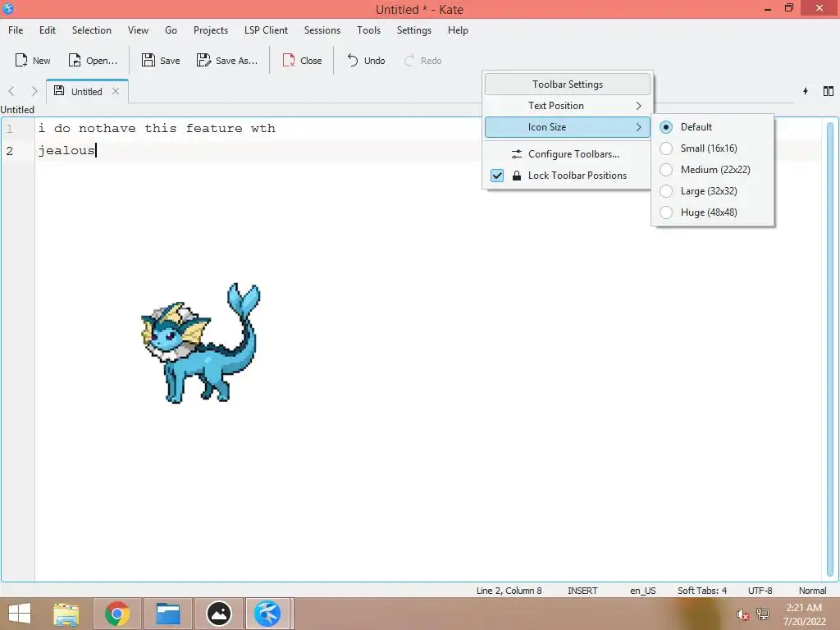Open Chrome from taskbar
Viewport: 840px width, 630px height.
[117, 614]
